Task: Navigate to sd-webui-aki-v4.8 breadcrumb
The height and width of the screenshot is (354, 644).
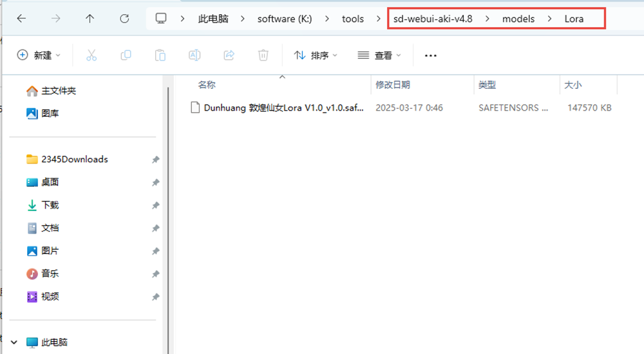Action: point(433,19)
